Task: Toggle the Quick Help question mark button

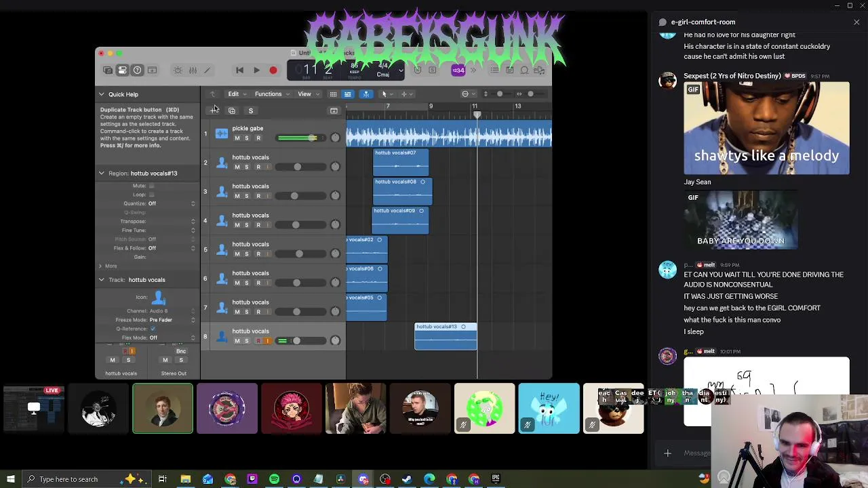Action: click(137, 70)
